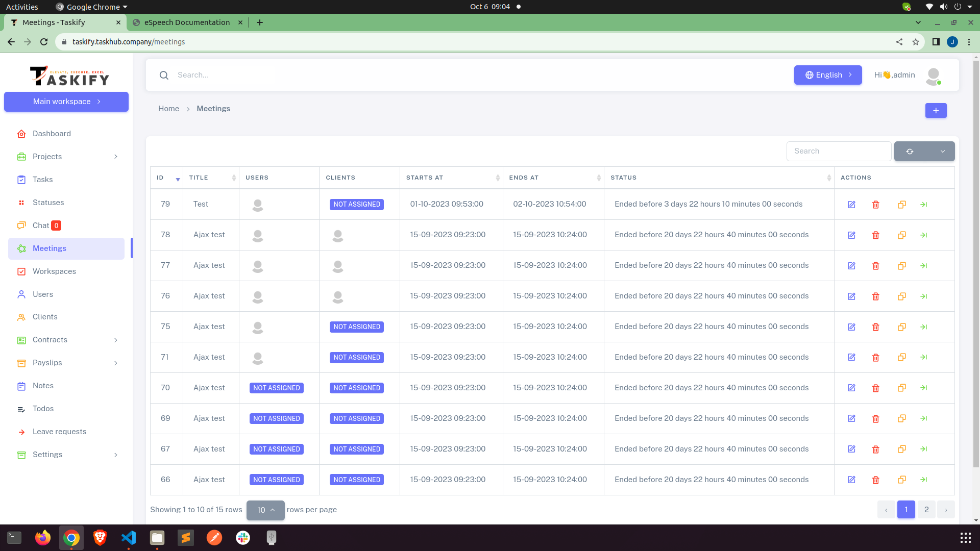Viewport: 980px width, 551px height.
Task: Toggle sorting on the STATUS column
Action: [829, 177]
